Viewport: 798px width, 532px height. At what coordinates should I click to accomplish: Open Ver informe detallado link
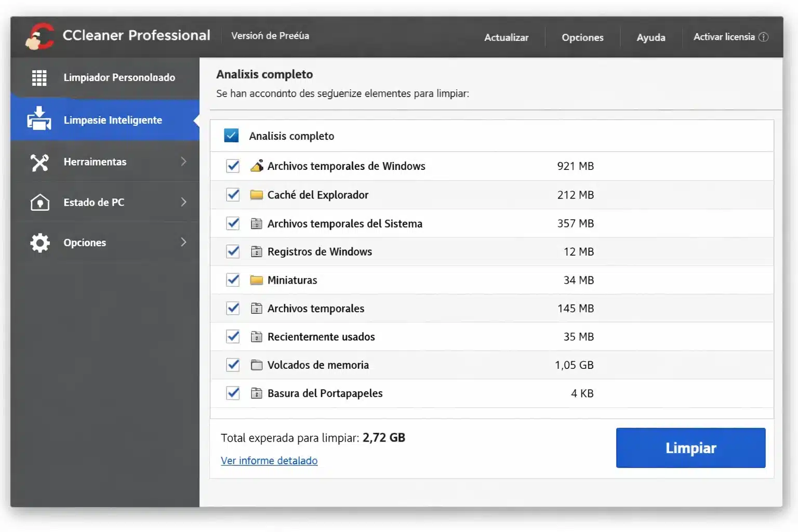(269, 460)
